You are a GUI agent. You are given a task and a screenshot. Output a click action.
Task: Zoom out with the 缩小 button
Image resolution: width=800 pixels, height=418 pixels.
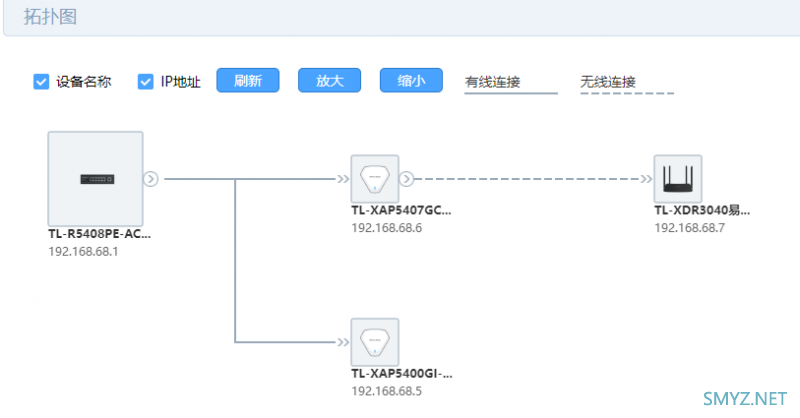tap(410, 81)
